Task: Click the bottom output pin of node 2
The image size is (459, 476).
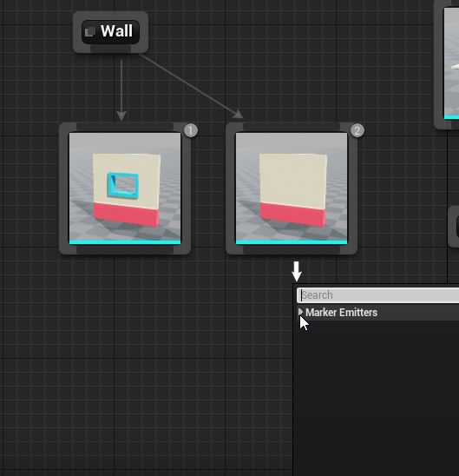Action: point(292,250)
